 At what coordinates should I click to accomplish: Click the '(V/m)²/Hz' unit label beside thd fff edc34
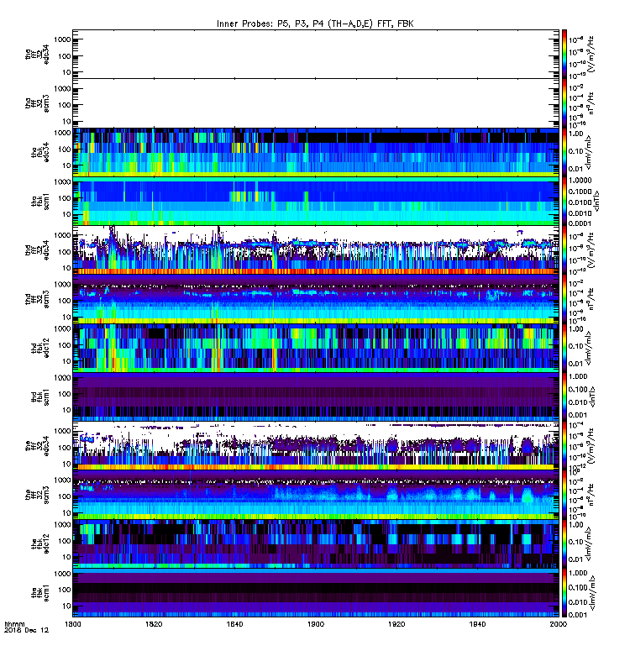(x=591, y=249)
